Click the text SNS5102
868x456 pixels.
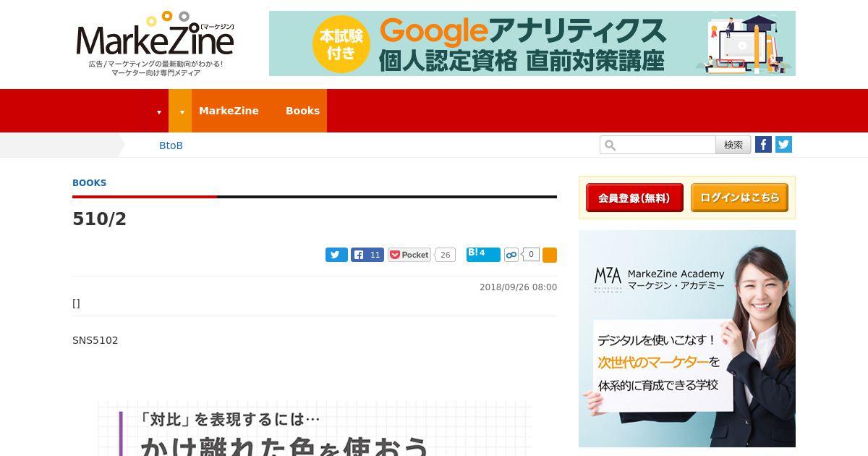point(95,340)
